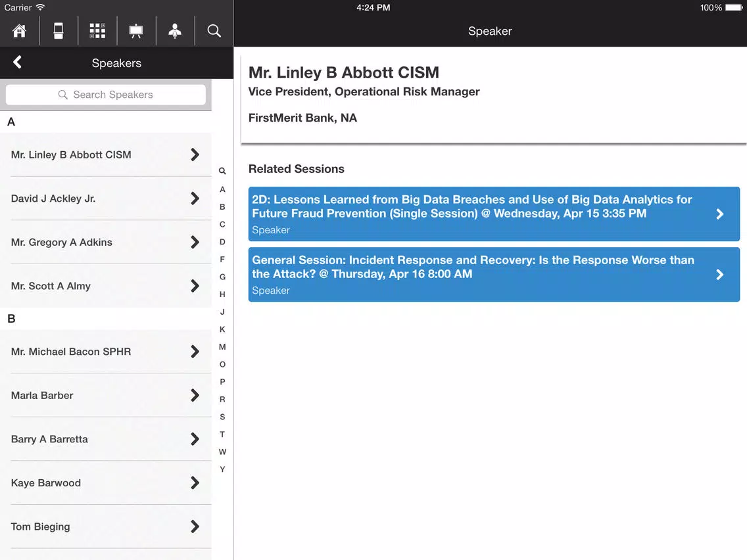Jump to index letter C
The width and height of the screenshot is (747, 560).
point(222,224)
